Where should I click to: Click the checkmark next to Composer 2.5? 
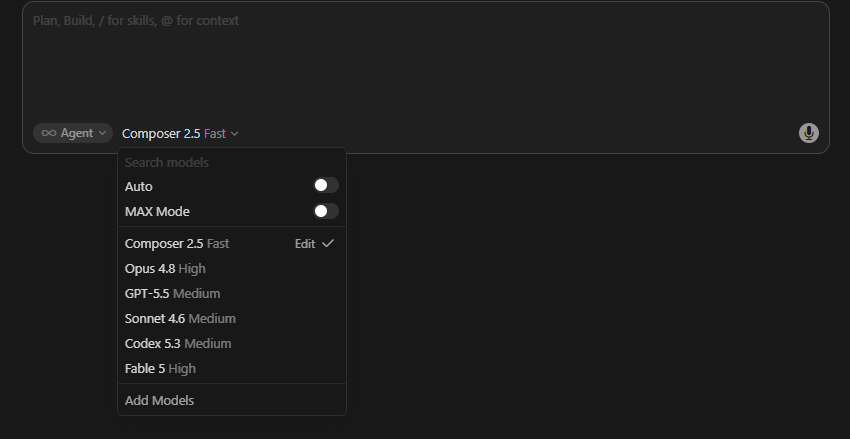coord(328,244)
